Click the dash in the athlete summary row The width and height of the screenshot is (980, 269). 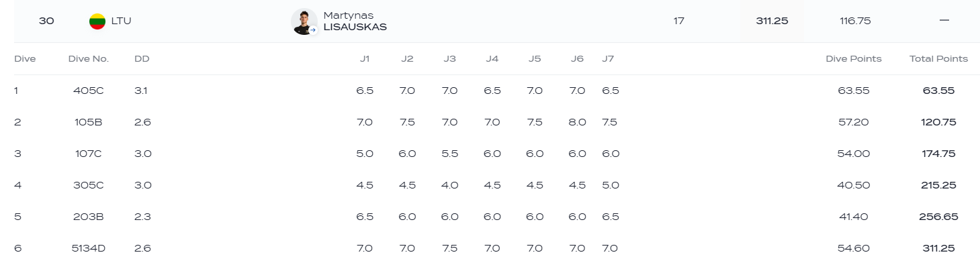[944, 21]
